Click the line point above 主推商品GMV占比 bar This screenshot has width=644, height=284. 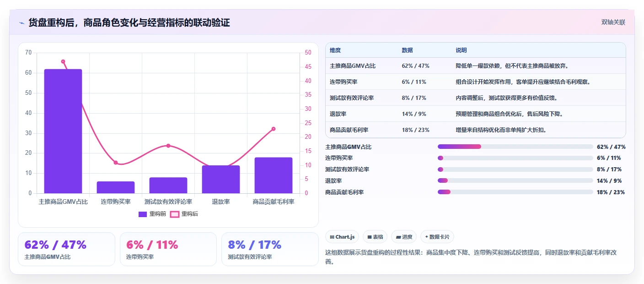tap(63, 61)
